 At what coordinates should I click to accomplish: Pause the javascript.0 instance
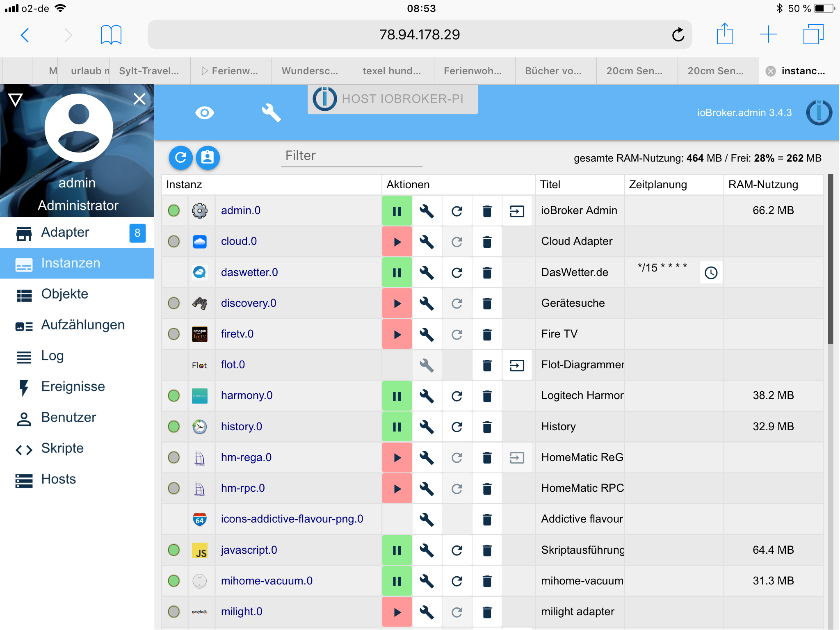[x=397, y=550]
